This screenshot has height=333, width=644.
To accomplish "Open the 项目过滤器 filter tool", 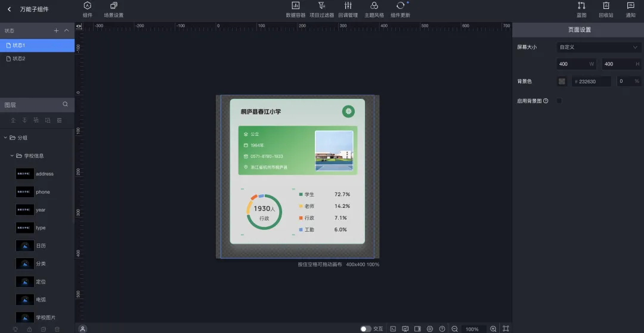I will coord(321,10).
